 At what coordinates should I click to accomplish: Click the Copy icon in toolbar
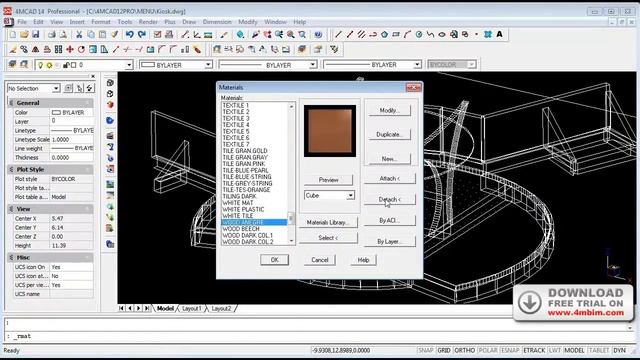click(91, 35)
